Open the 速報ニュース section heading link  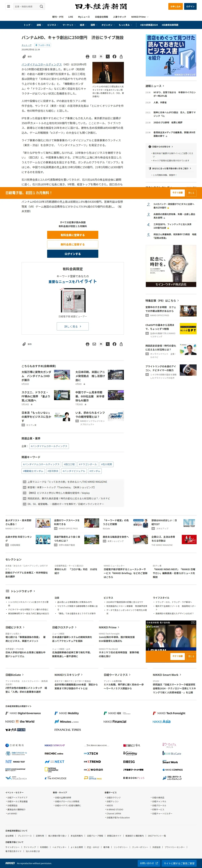[155, 86]
